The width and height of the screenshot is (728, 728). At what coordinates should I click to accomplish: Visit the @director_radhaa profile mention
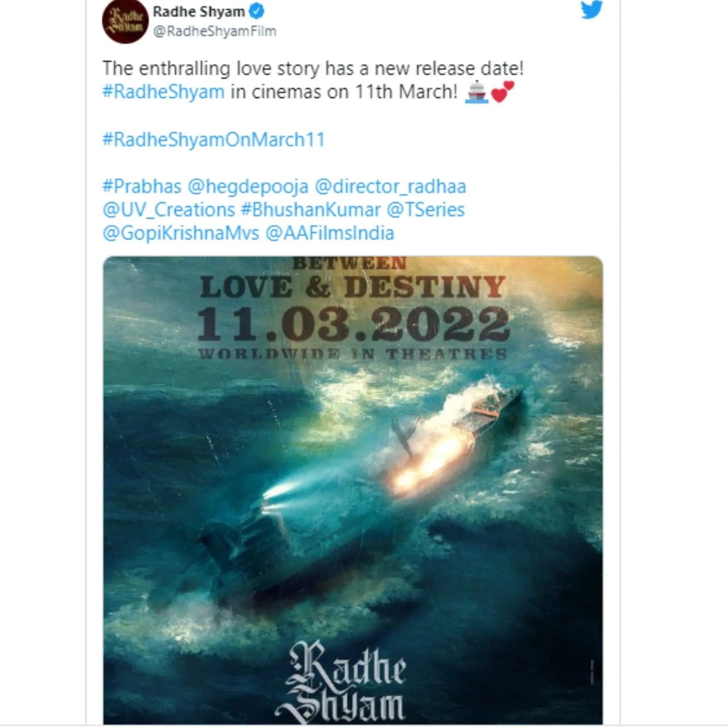coord(390,187)
